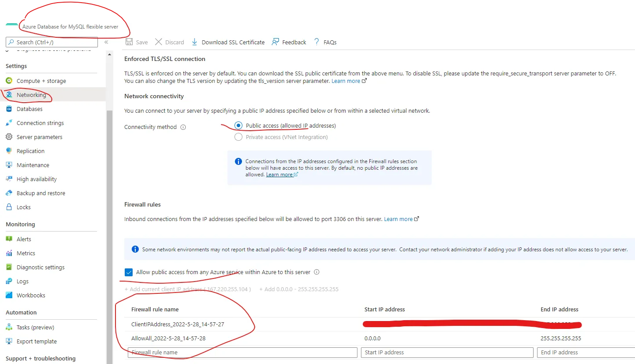Open Learn more link in connections info box
Viewport: 635px width, 364px height.
pos(282,175)
